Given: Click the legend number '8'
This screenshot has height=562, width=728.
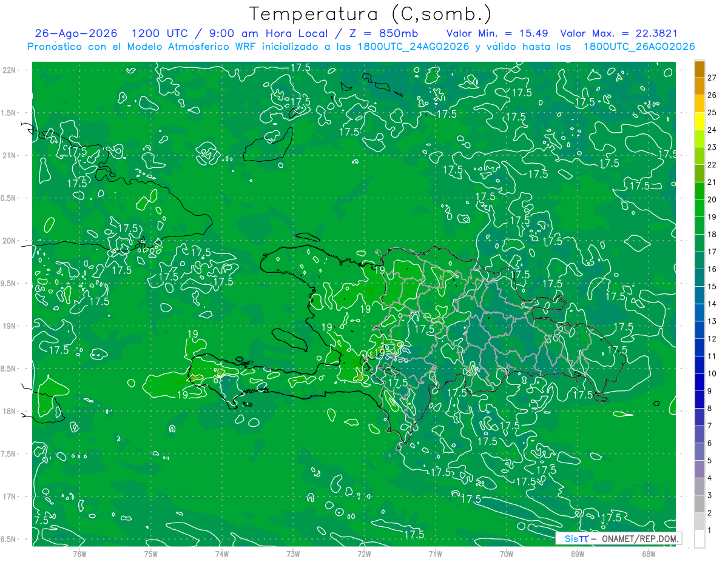Looking at the screenshot, I should (710, 408).
